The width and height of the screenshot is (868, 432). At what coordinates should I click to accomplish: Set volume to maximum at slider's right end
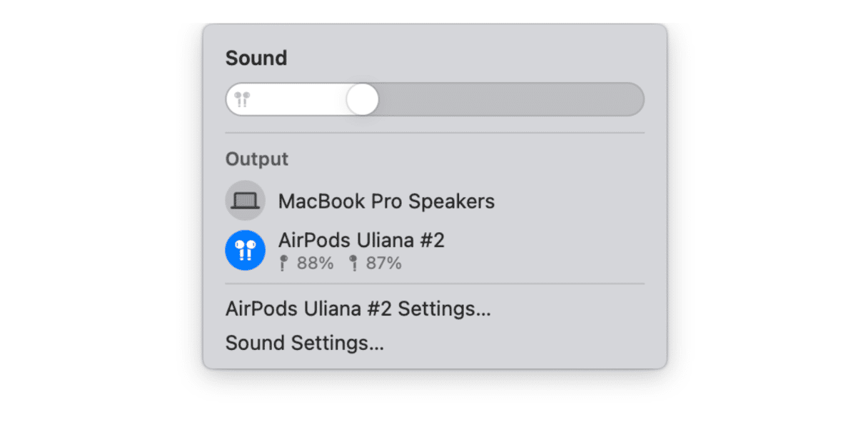coord(639,99)
